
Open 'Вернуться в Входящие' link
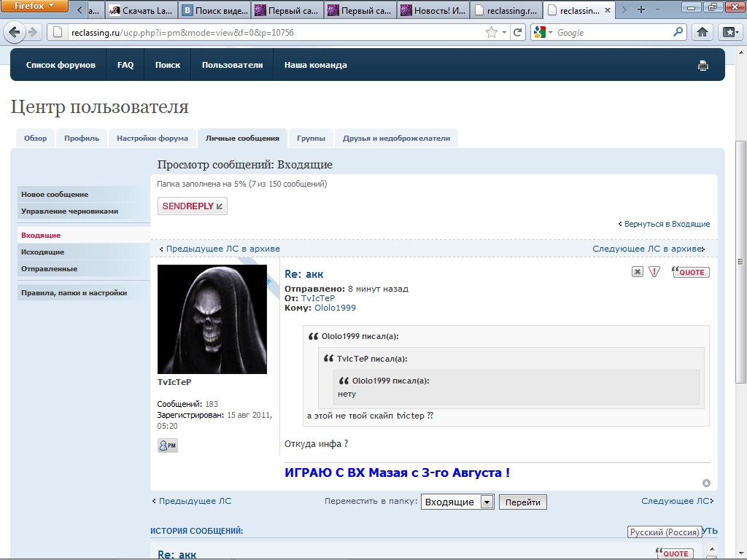[667, 224]
